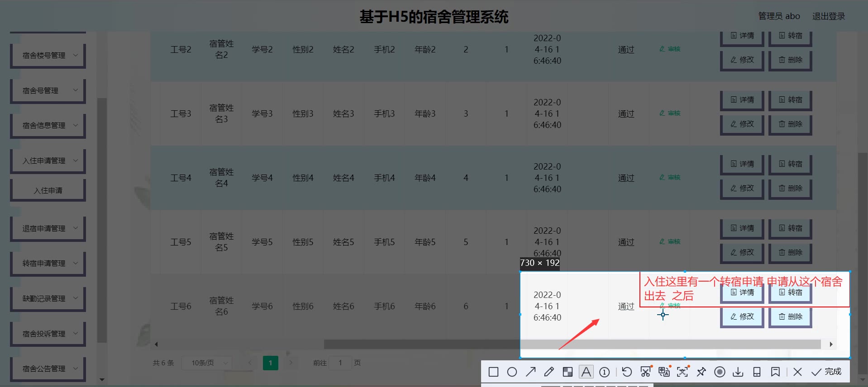Expand 宿舍楼号管理 chevron in sidebar
868x387 pixels.
76,55
